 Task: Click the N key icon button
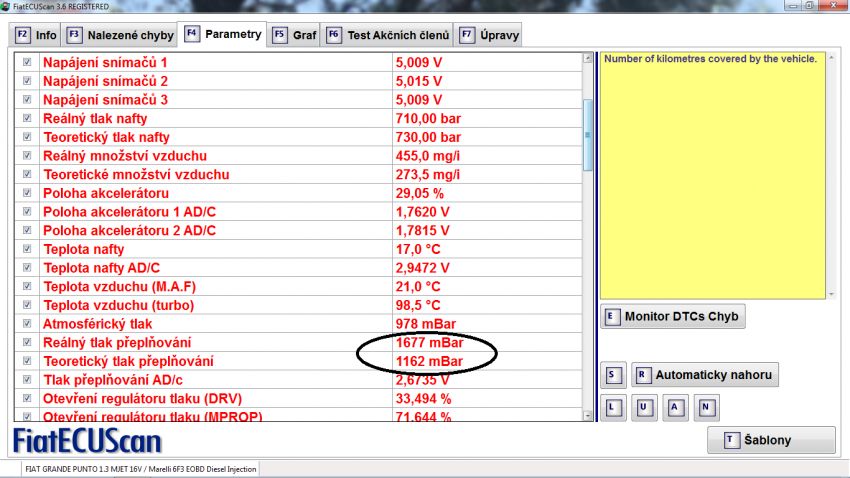point(707,407)
